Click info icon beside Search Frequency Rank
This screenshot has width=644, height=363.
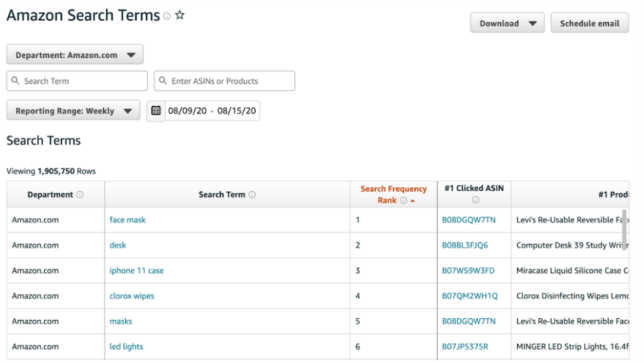click(x=404, y=200)
